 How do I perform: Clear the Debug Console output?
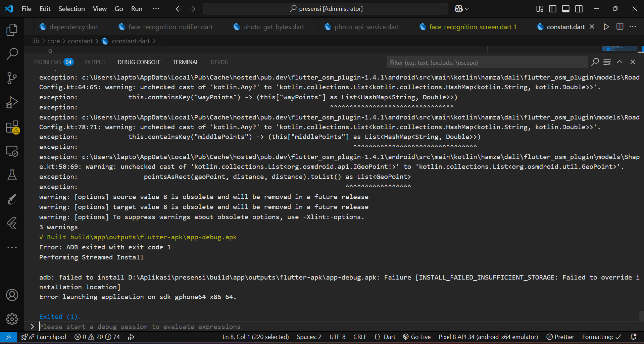607,62
